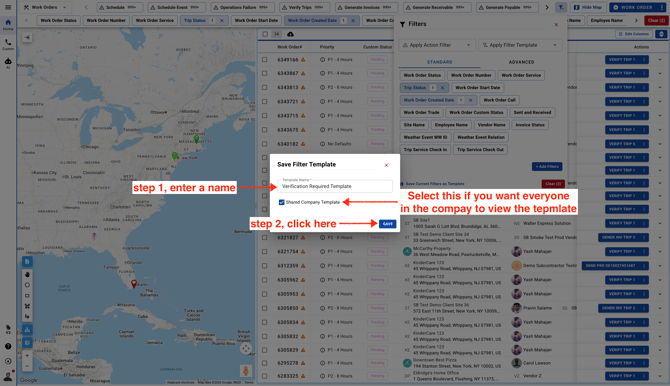Select the circle drawing tool on the map
The image size is (670, 386).
click(27, 285)
